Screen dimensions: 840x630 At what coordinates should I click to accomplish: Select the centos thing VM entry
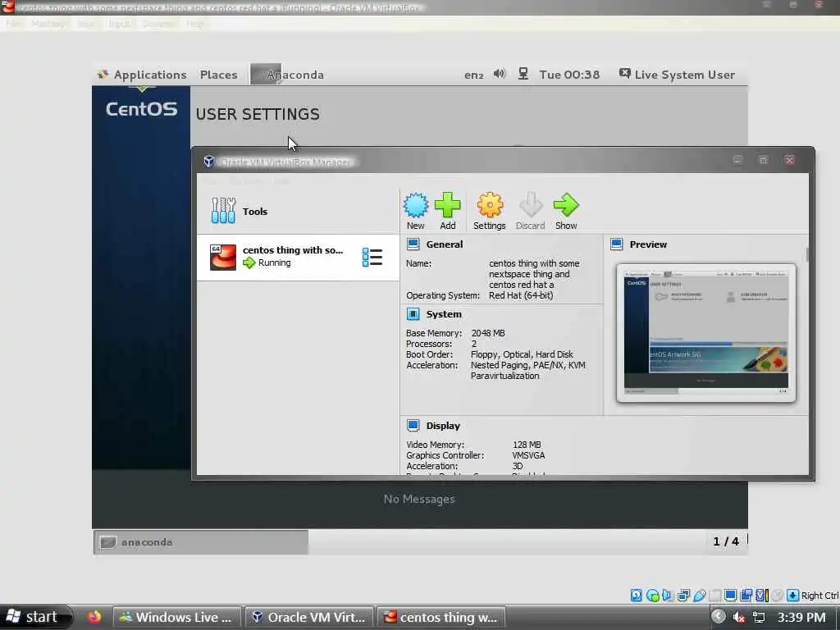pyautogui.click(x=298, y=257)
